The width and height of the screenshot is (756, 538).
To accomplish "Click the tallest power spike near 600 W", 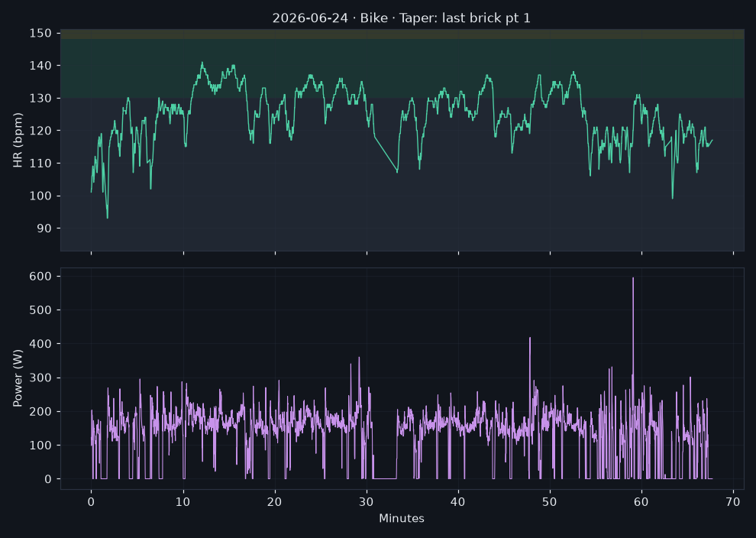I will click(x=633, y=280).
